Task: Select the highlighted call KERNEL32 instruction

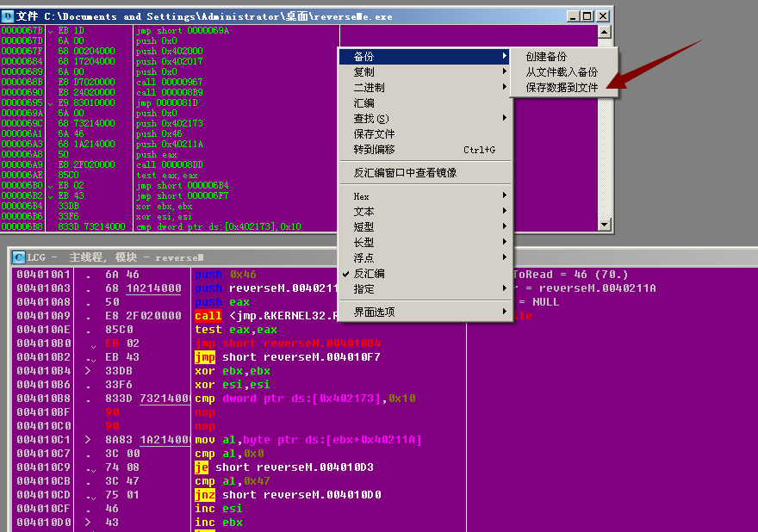Action: pyautogui.click(x=266, y=316)
